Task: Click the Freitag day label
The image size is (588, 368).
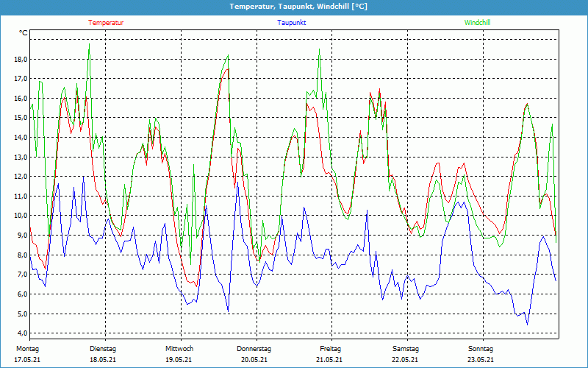Action: point(330,349)
